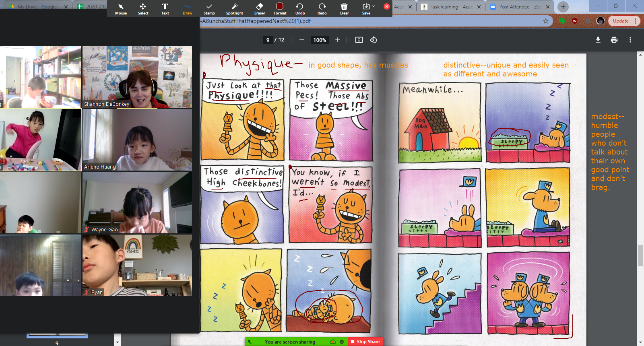Screen dimensions: 644x346
Task: Open the Stamp annotation tool
Action: tap(209, 9)
